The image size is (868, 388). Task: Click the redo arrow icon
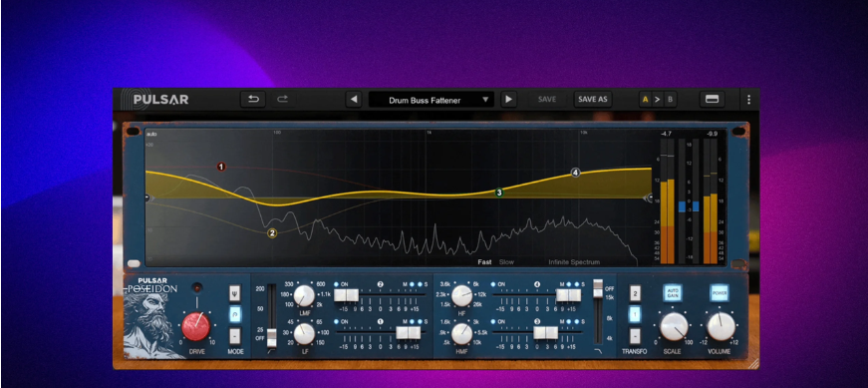coord(283,99)
